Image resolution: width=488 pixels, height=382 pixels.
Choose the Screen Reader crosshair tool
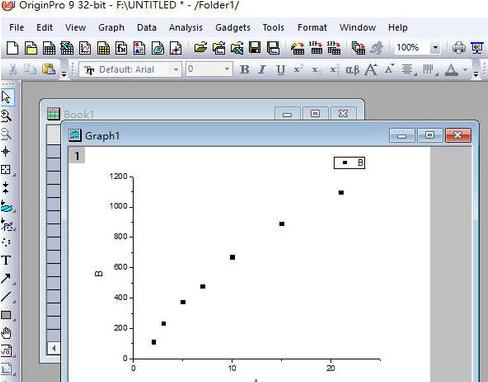point(6,152)
